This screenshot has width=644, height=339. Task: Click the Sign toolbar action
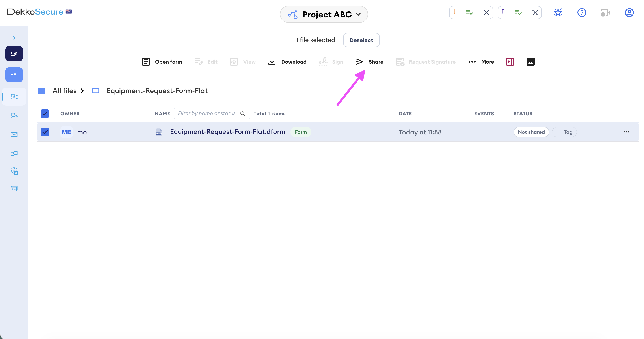[x=331, y=62]
